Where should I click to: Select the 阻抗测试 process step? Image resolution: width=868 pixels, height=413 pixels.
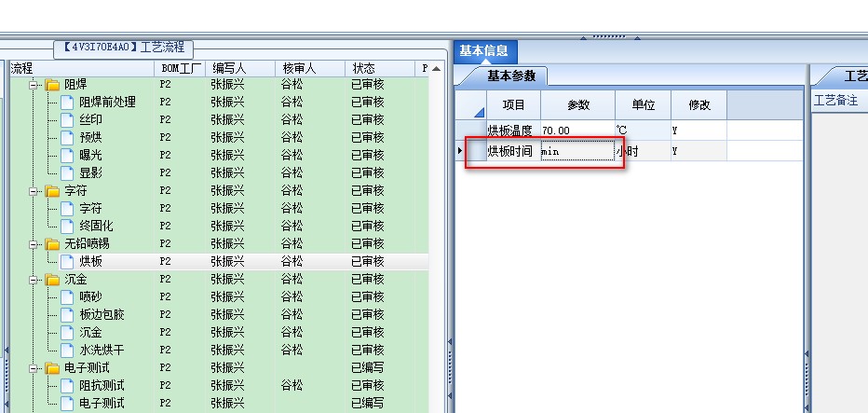pos(102,385)
